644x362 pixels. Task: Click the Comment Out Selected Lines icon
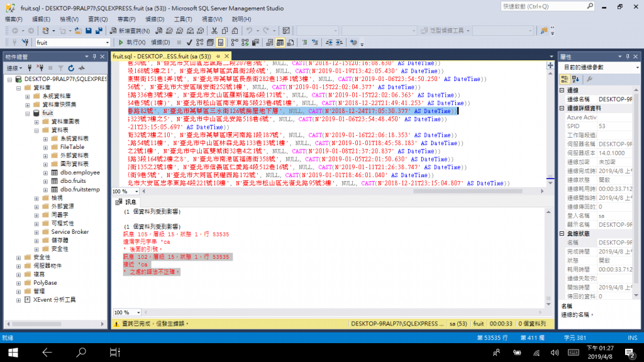click(304, 42)
